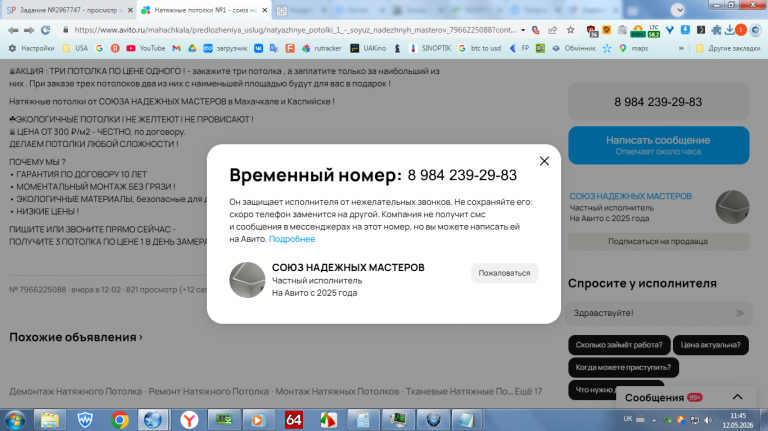Image resolution: width=768 pixels, height=431 pixels.
Task: Click the avito.ru address bar
Action: click(x=295, y=30)
